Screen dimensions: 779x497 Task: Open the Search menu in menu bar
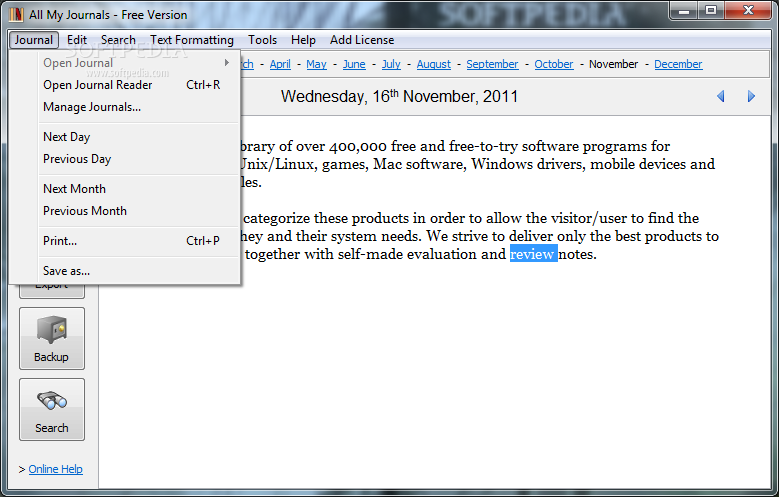tap(118, 40)
